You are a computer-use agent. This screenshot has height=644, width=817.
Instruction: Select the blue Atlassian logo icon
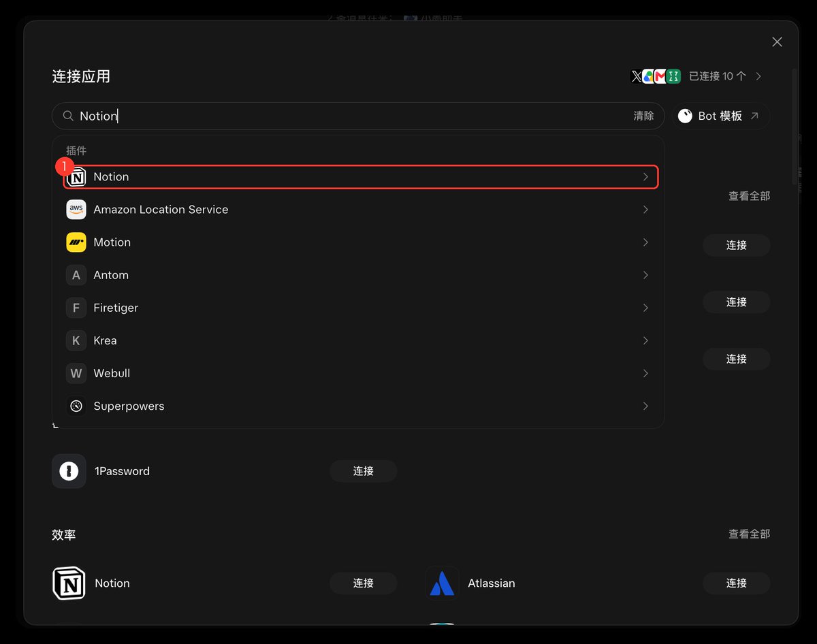442,583
